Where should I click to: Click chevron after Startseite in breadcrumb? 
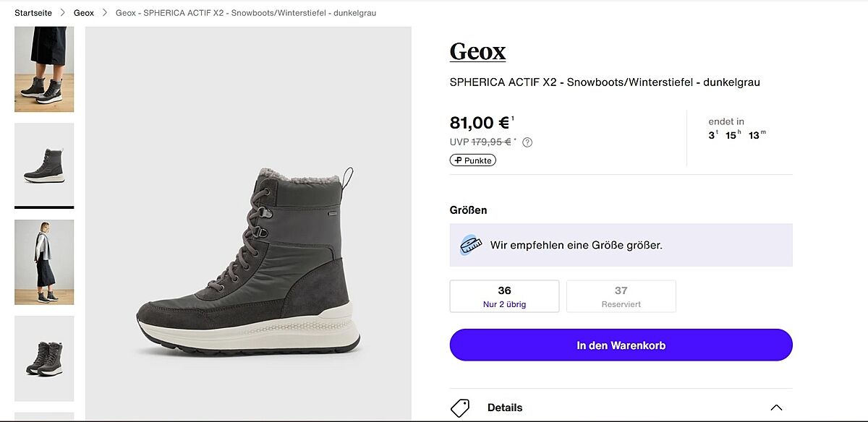63,13
